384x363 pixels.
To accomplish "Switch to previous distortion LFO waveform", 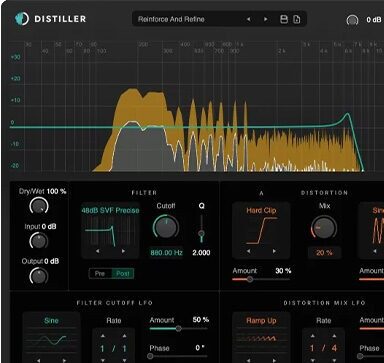I will click(x=248, y=360).
